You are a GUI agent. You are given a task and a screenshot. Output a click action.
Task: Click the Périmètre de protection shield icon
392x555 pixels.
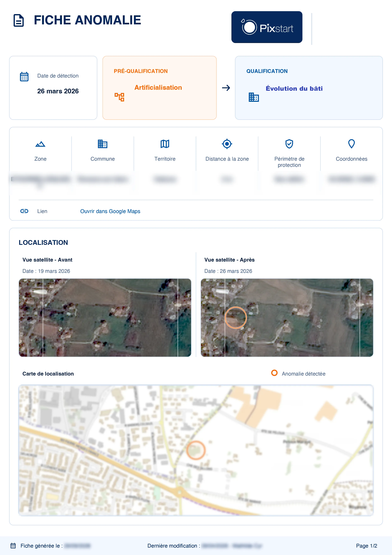(289, 144)
